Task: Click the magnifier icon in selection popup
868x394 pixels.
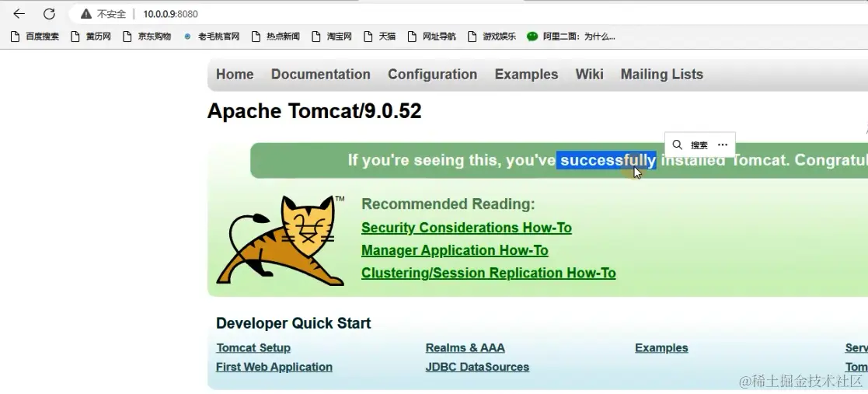Action: coord(677,145)
